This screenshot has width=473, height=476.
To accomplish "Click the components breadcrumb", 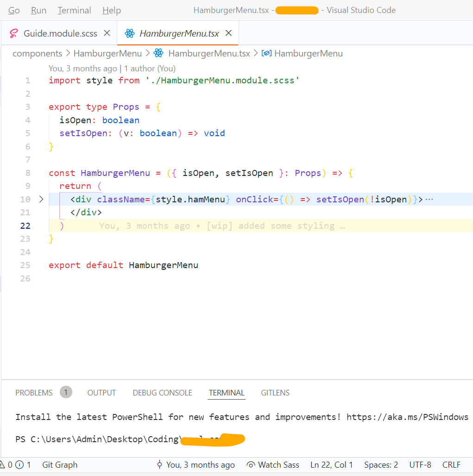I will point(38,53).
